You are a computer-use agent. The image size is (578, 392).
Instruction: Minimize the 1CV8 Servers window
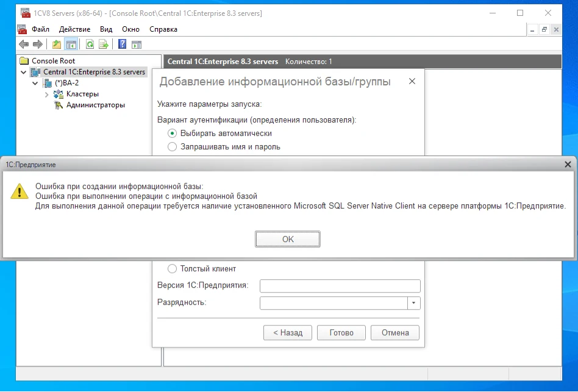point(493,13)
